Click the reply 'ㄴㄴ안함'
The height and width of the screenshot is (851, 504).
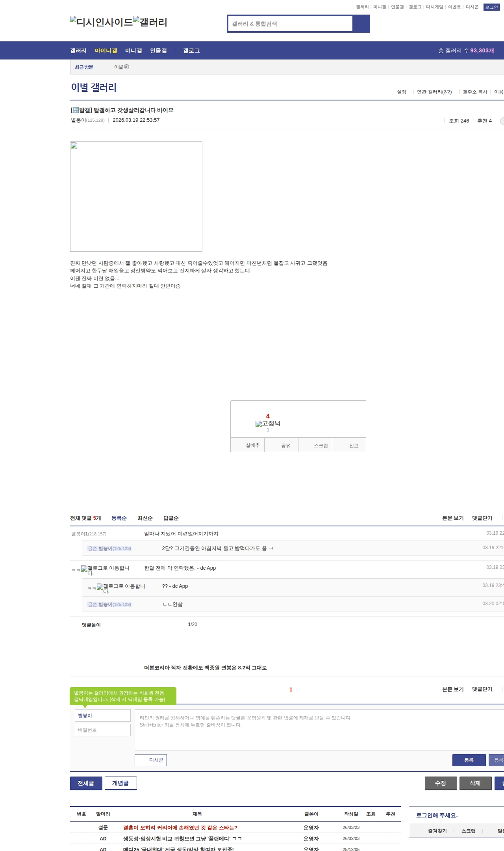tap(172, 604)
